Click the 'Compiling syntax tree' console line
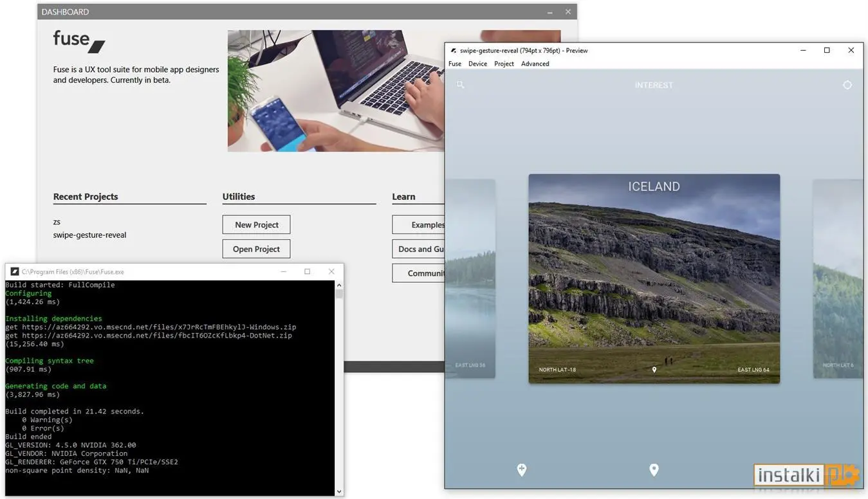 (x=50, y=361)
